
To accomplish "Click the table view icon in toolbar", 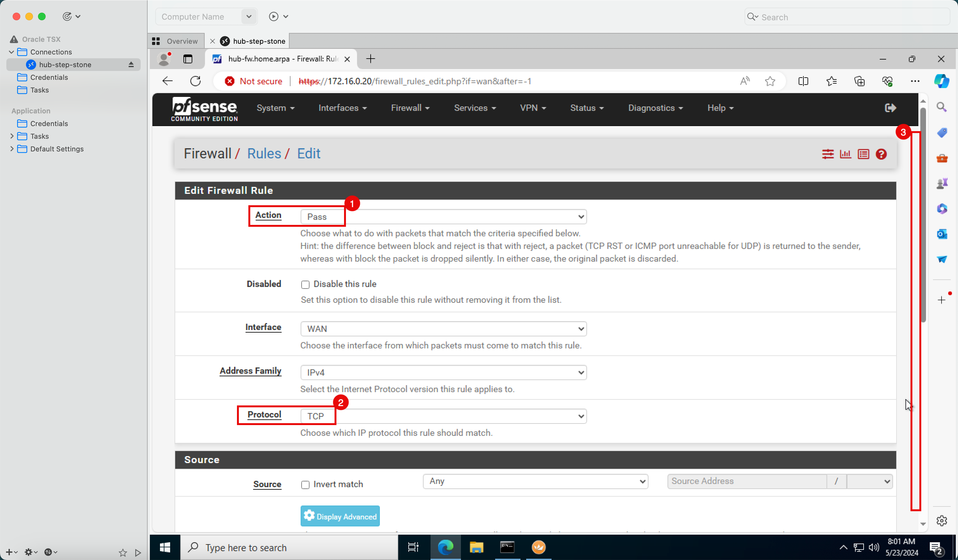I will [863, 154].
